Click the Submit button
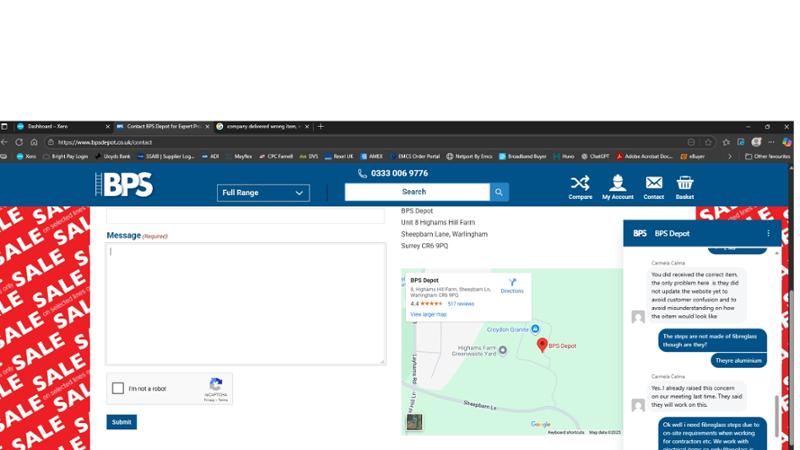The height and width of the screenshot is (450, 800). tap(121, 422)
